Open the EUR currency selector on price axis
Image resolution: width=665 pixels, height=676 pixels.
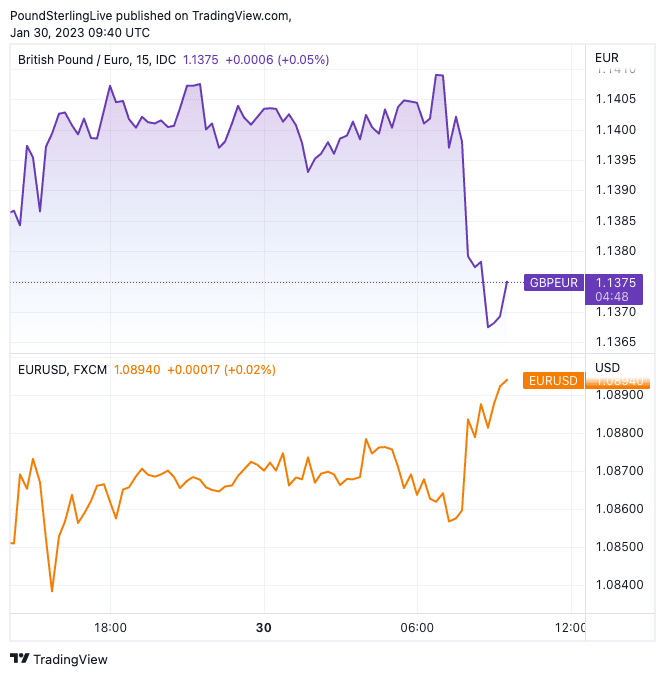[x=607, y=58]
